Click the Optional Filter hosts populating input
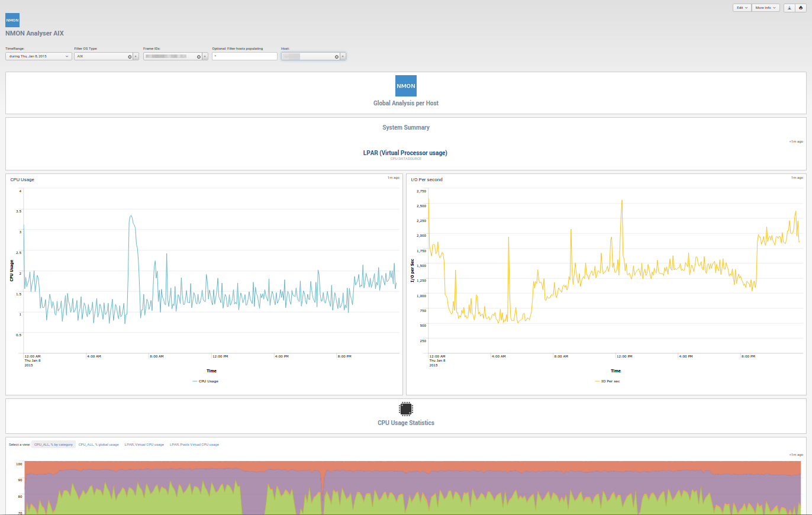The height and width of the screenshot is (515, 812). tap(244, 56)
